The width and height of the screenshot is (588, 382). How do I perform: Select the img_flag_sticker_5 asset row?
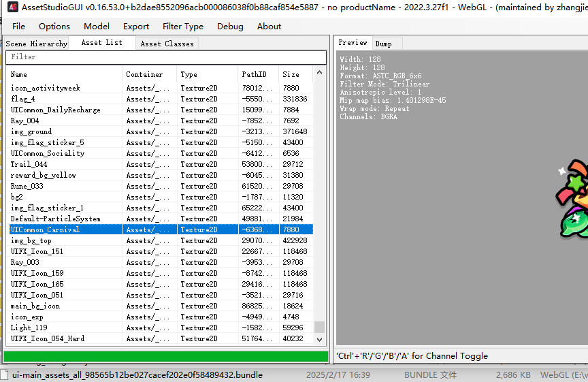[48, 142]
